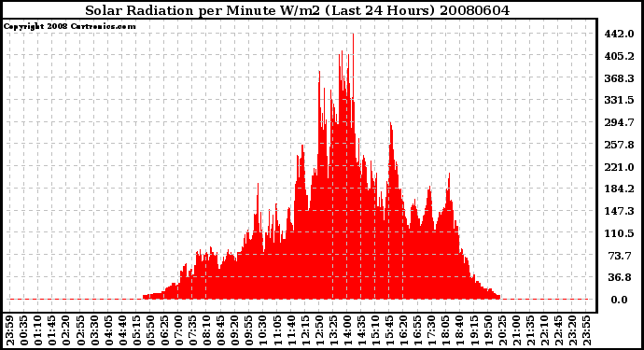644x350 pixels.
Task: Click the 14:35 time label
Action: tap(361, 330)
